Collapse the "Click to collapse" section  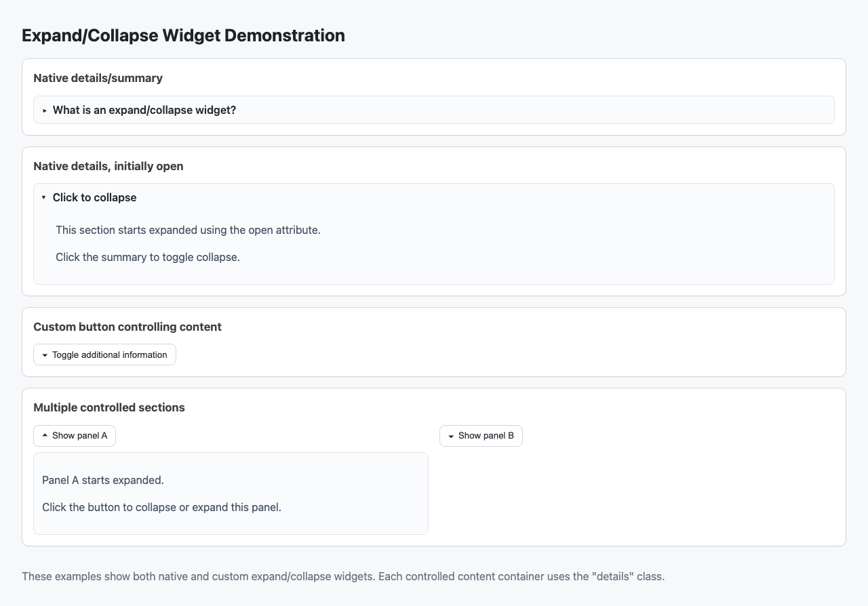[x=95, y=197]
